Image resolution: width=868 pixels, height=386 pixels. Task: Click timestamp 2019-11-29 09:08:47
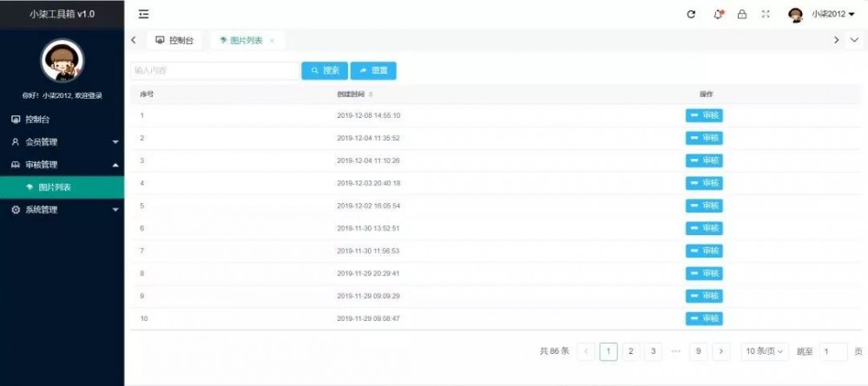pos(369,319)
